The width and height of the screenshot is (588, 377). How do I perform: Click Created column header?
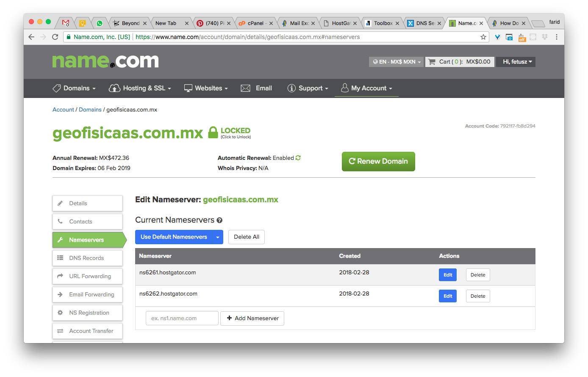pyautogui.click(x=350, y=256)
